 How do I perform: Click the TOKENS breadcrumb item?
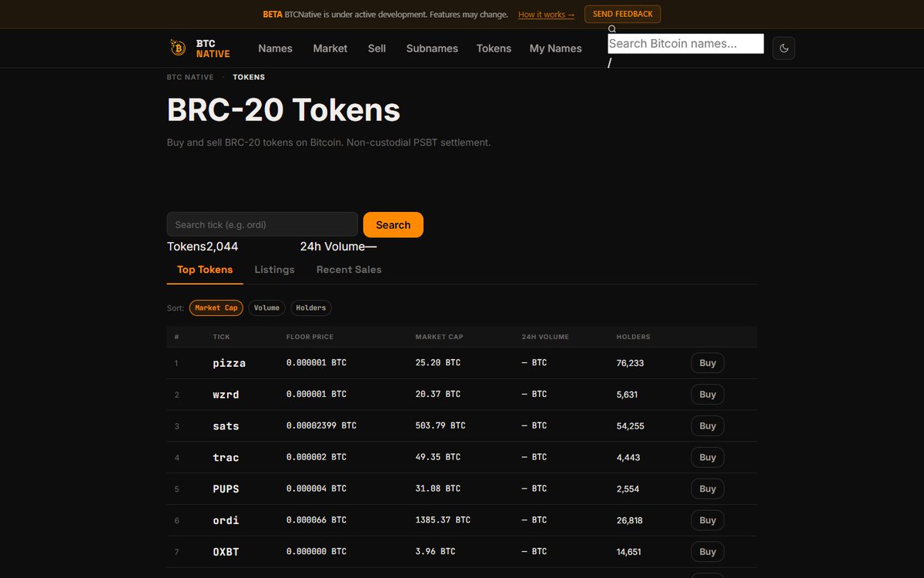[249, 77]
